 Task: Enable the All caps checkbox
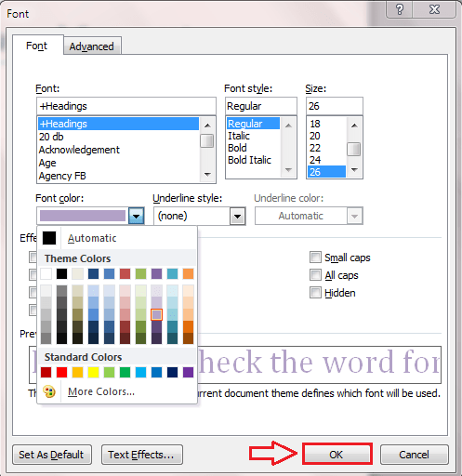(x=315, y=275)
